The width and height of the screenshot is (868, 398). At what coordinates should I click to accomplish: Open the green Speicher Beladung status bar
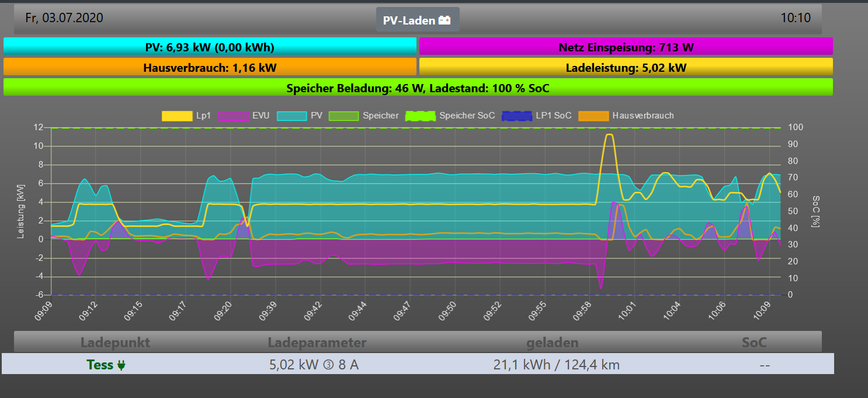(x=418, y=88)
